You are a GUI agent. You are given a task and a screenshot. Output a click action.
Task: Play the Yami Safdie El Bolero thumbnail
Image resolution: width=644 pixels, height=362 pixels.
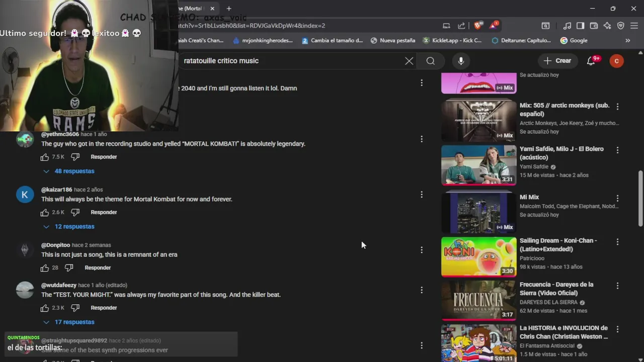(x=478, y=164)
